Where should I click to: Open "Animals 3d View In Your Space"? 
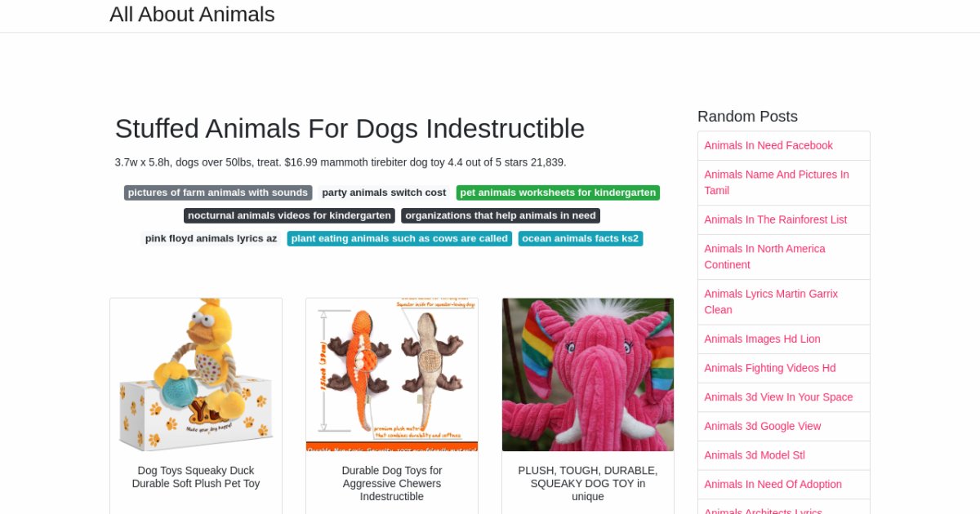[778, 397]
